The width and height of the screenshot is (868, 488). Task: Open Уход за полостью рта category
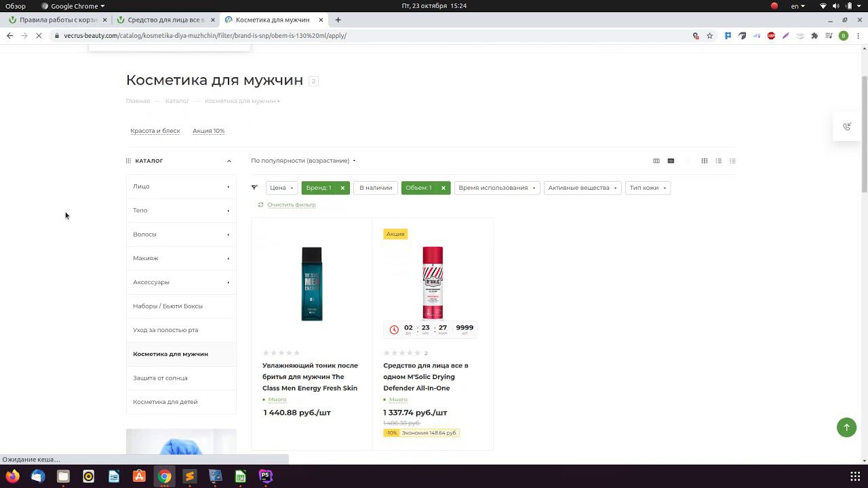tap(181, 330)
